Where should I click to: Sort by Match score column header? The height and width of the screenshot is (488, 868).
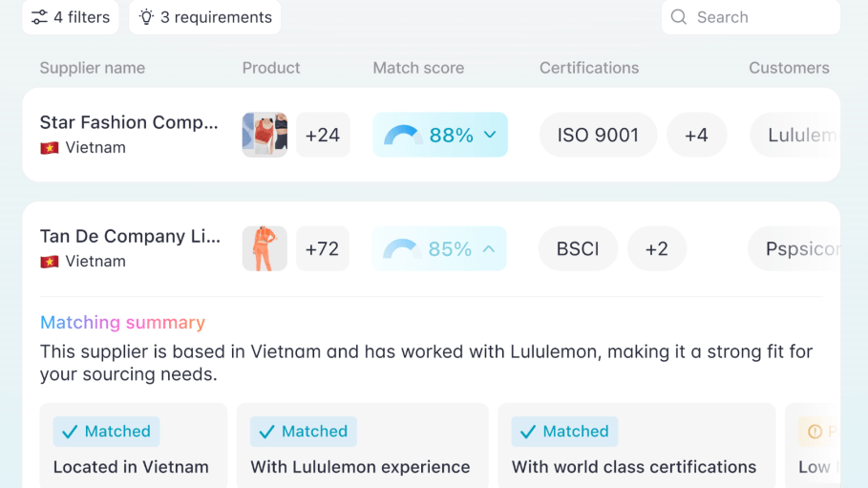(418, 68)
